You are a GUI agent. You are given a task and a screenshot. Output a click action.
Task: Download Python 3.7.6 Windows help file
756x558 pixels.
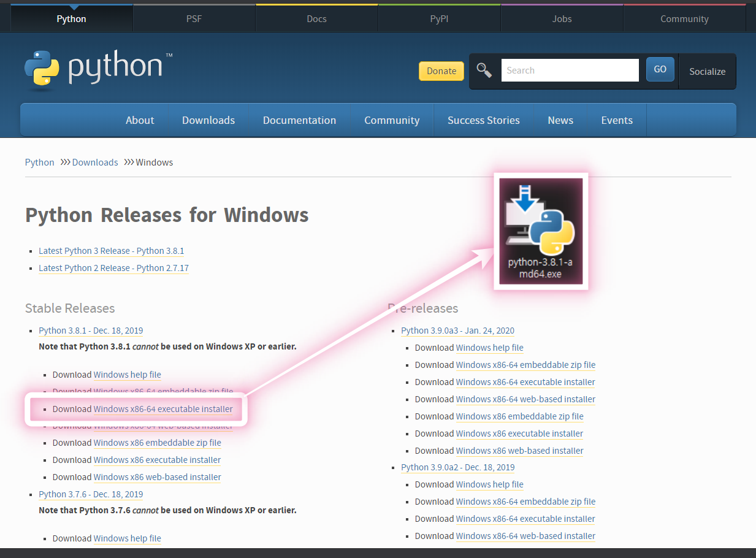tap(128, 538)
